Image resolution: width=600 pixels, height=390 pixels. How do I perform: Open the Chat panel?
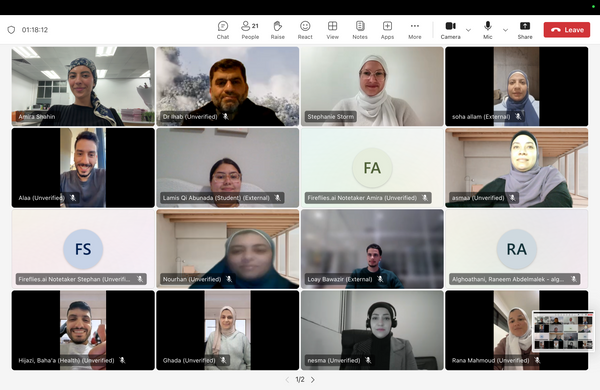(223, 30)
